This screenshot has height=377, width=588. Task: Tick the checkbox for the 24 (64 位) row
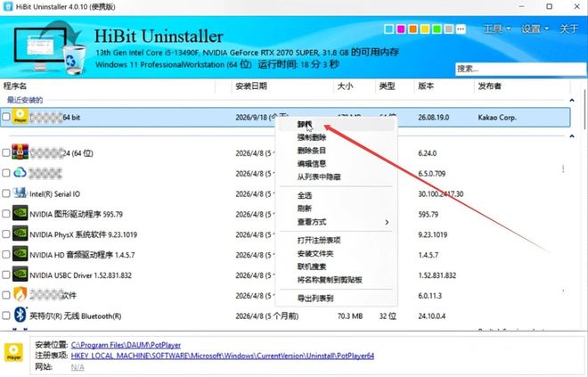(6, 152)
